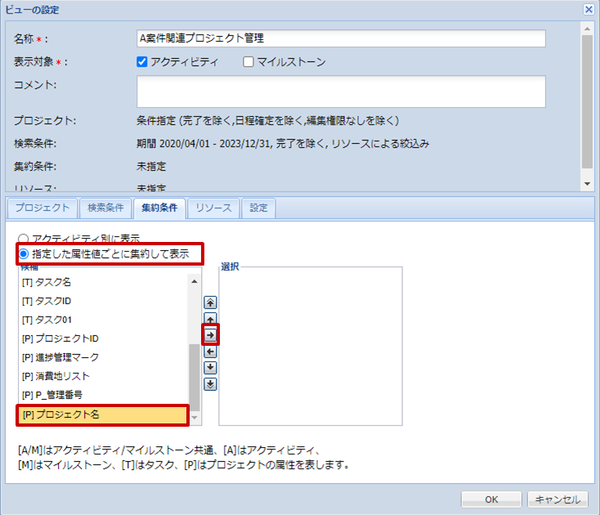Click the キャンセル button
The width and height of the screenshot is (600, 515).
point(558,499)
